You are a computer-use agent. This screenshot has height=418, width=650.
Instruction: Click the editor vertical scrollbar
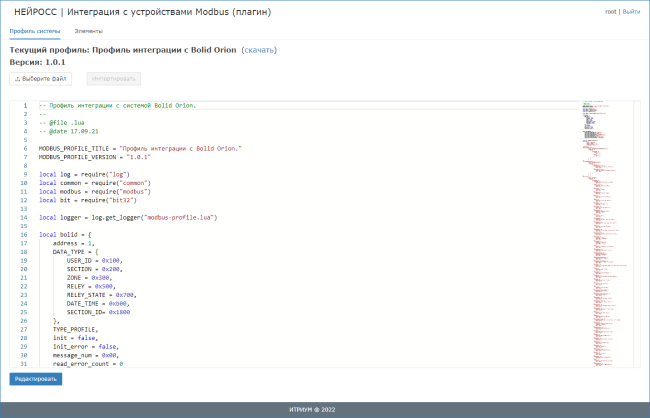click(637, 233)
